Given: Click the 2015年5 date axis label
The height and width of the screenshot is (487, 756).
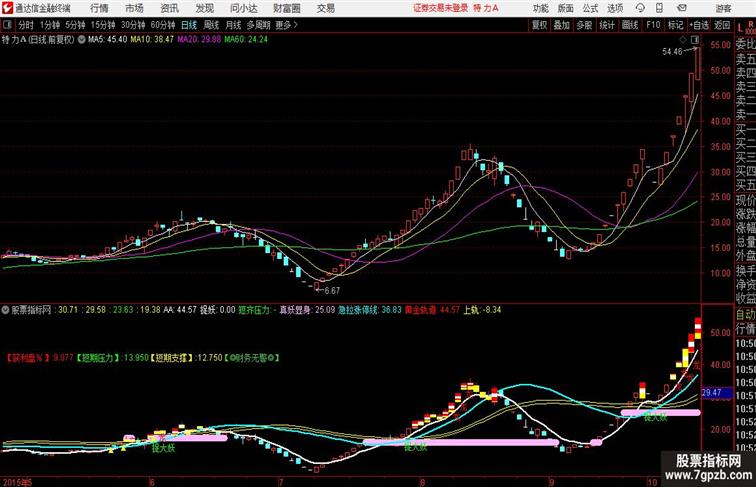Looking at the screenshot, I should pyautogui.click(x=17, y=482).
